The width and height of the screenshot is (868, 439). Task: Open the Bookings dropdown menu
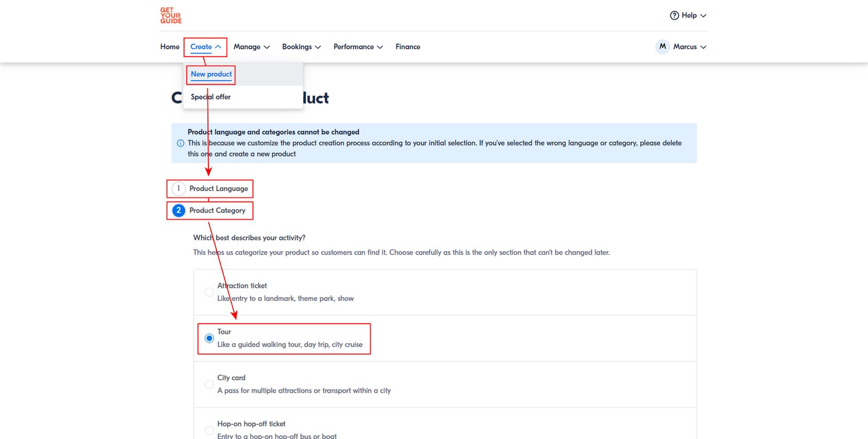pyautogui.click(x=302, y=47)
